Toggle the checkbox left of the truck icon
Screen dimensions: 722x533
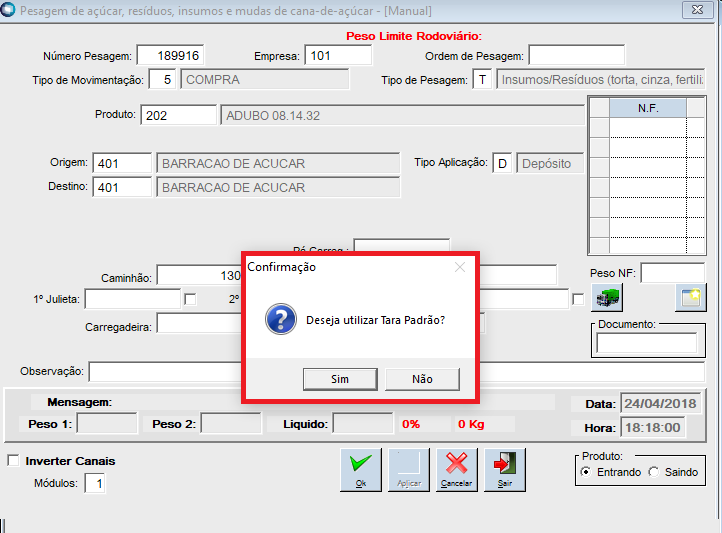point(578,299)
